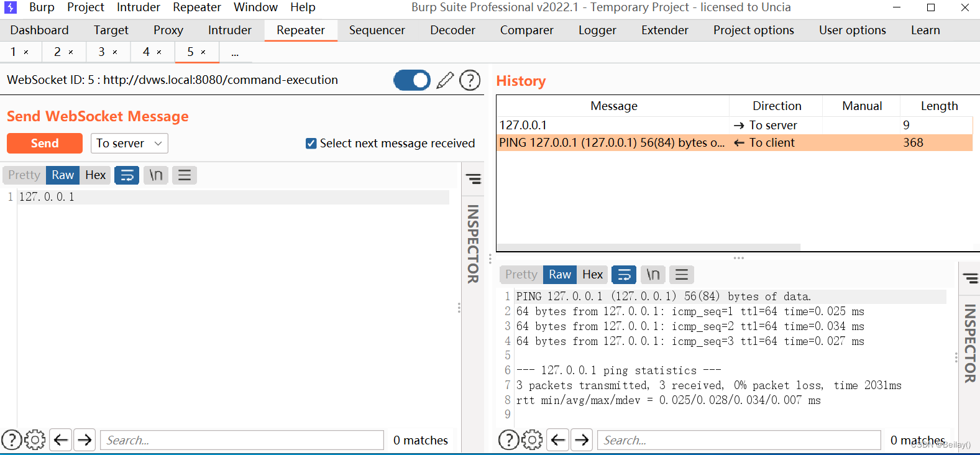This screenshot has width=980, height=455.
Task: Sort history by Length column header
Action: point(939,106)
